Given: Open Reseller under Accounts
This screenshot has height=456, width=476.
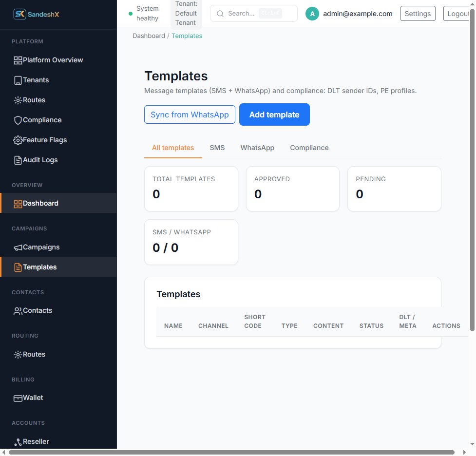Looking at the screenshot, I should [x=58, y=442].
